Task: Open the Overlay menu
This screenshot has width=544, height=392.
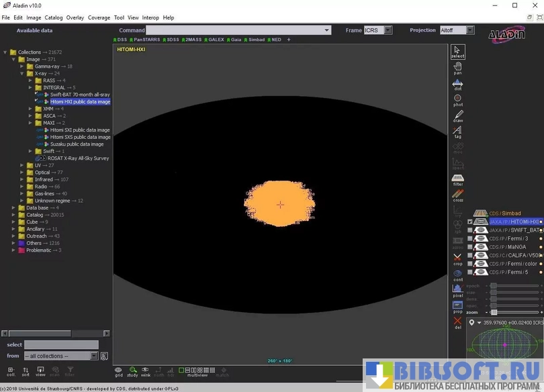Action: 75,17
